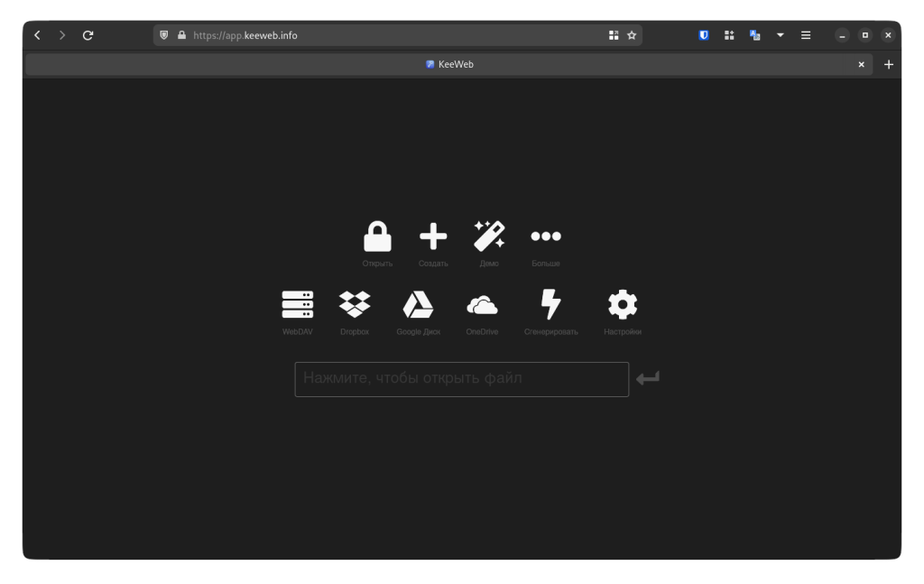Image resolution: width=924 pixels, height=584 pixels.
Task: Expand the toolbar overflow dropdown arrow
Action: coord(781,35)
